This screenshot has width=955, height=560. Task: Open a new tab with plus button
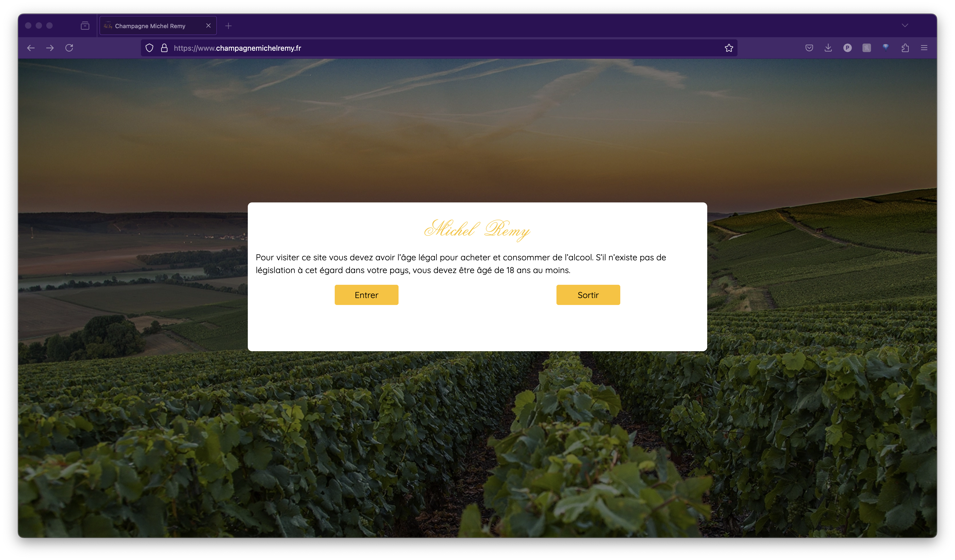(x=228, y=26)
